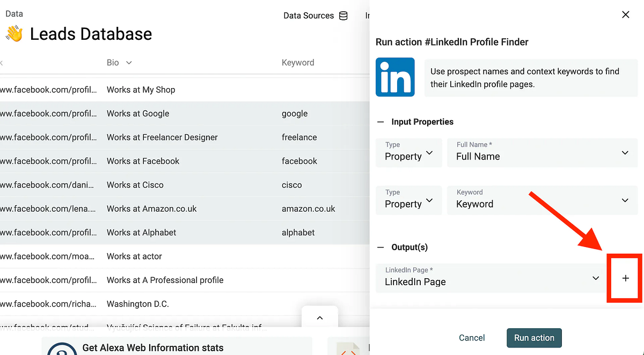Click the plus icon highlighted by the red arrow

625,278
